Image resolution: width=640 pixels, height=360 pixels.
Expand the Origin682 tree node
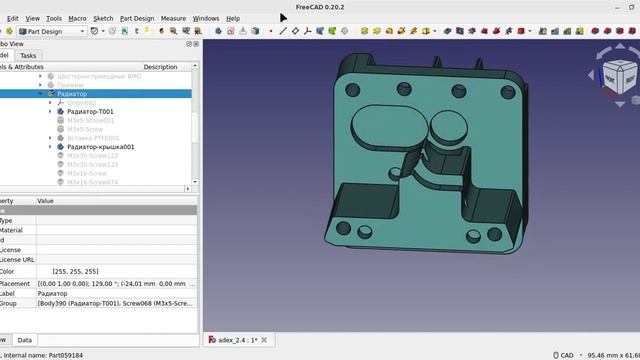[x=50, y=102]
